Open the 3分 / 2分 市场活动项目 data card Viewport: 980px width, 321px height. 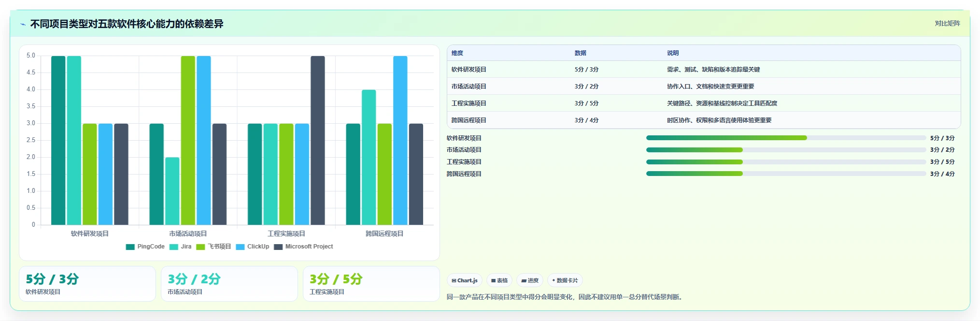229,284
